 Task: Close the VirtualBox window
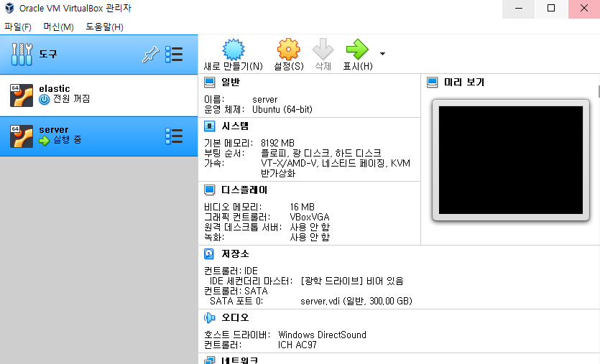(584, 9)
